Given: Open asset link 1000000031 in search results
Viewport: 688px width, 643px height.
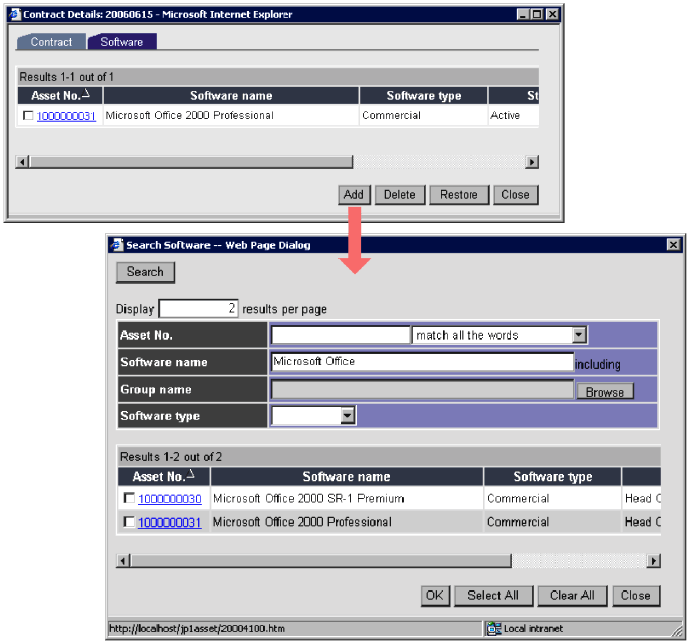Looking at the screenshot, I should [x=170, y=522].
